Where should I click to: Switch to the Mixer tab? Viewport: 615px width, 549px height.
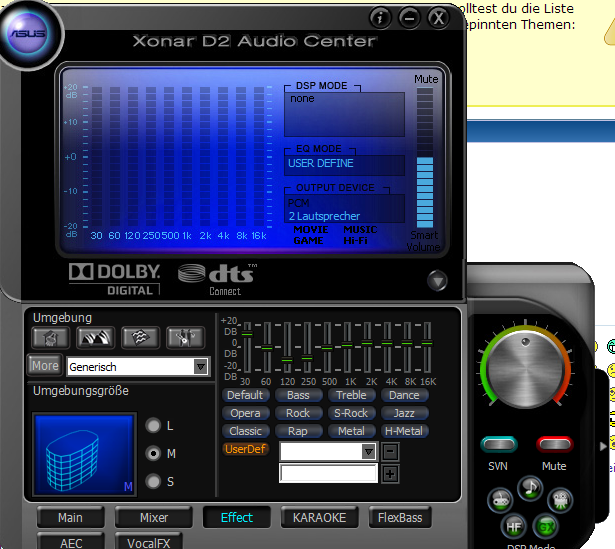(154, 518)
